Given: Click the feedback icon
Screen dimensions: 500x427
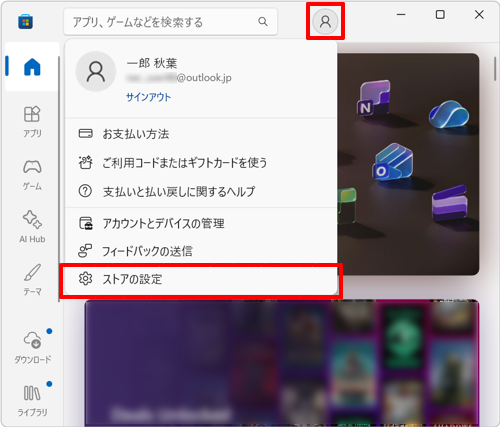Looking at the screenshot, I should pos(85,251).
